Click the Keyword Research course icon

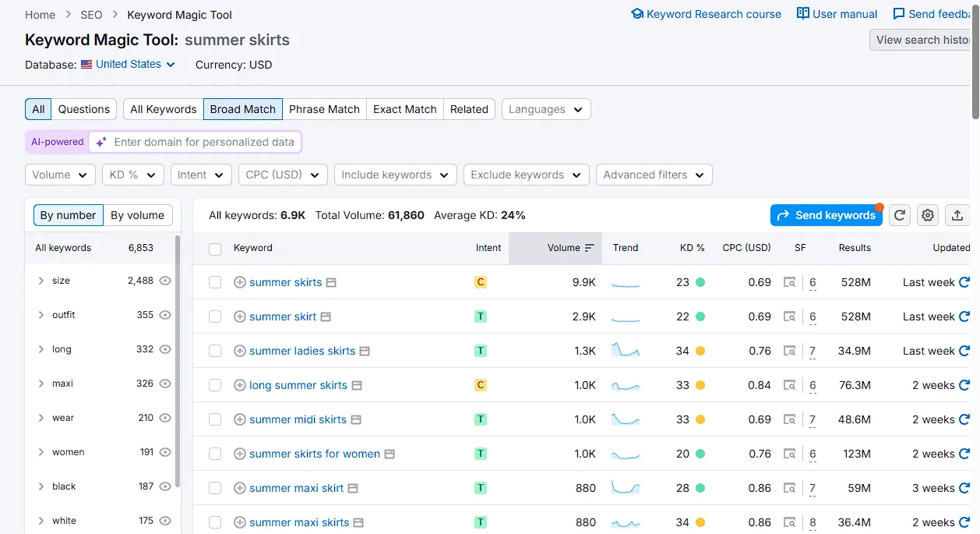click(636, 13)
